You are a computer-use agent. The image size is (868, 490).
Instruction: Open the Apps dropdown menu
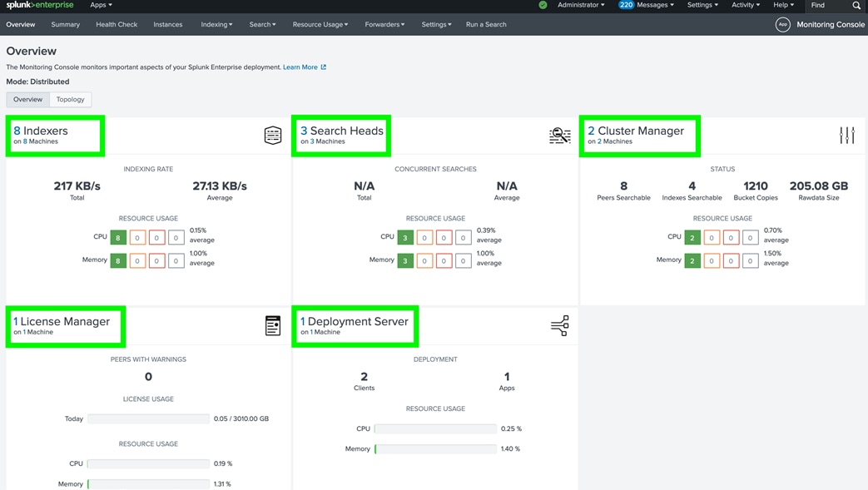click(x=101, y=5)
